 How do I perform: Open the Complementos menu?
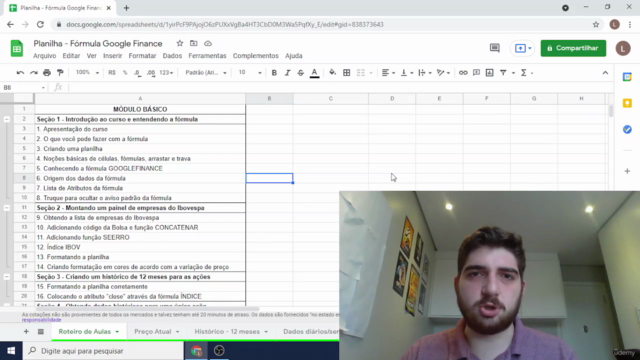(256, 56)
